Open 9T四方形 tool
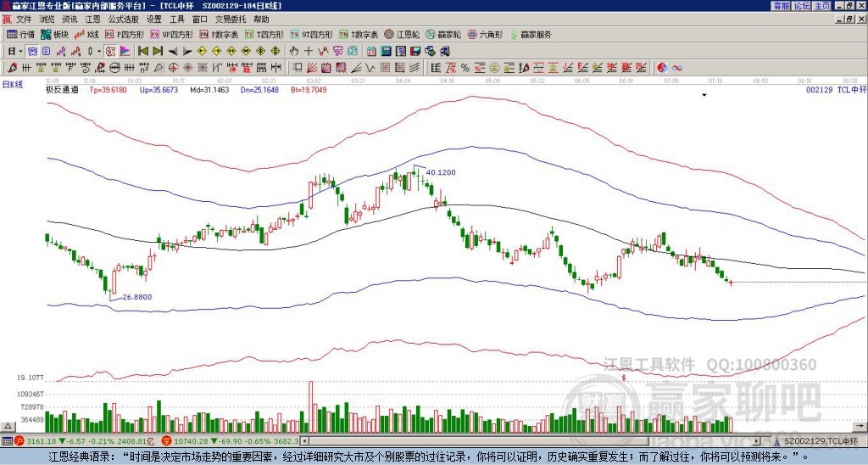 312,34
